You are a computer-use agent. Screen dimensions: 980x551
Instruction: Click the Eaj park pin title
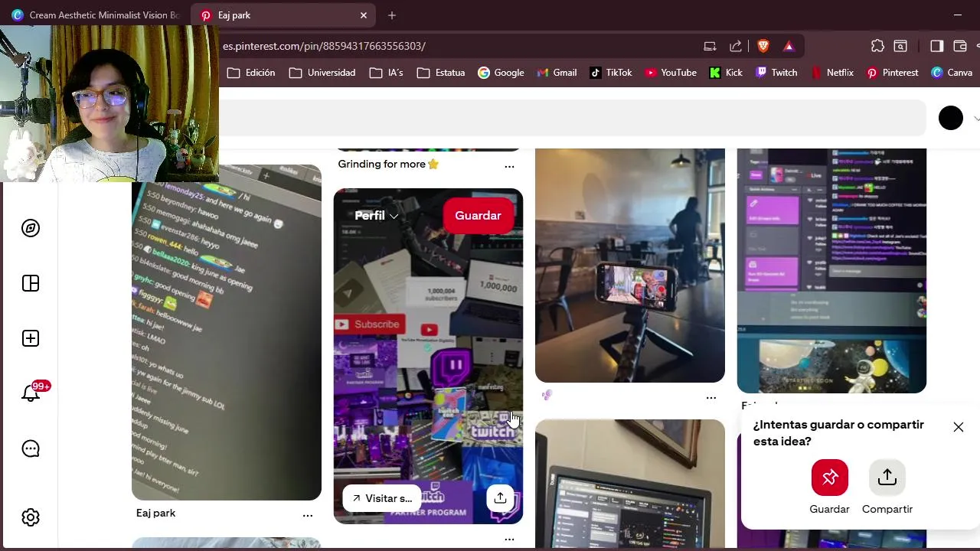point(156,513)
